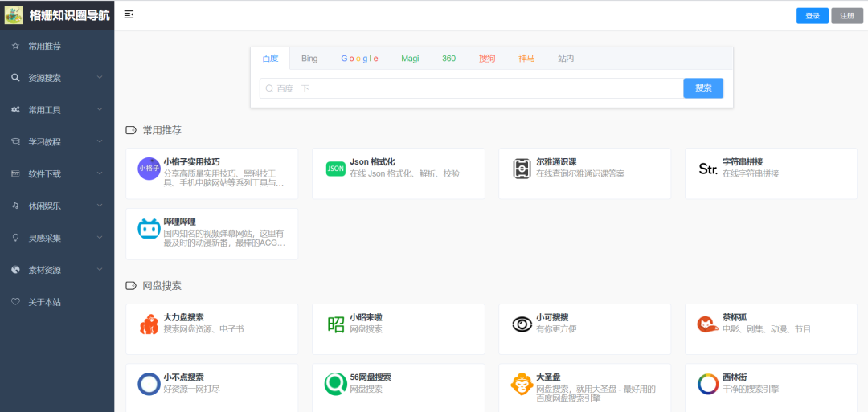Expand the 灵感采集 sidebar chevron

[100, 238]
